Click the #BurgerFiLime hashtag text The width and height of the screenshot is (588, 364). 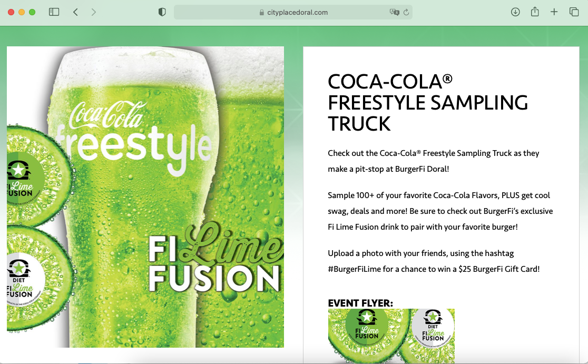pyautogui.click(x=355, y=269)
